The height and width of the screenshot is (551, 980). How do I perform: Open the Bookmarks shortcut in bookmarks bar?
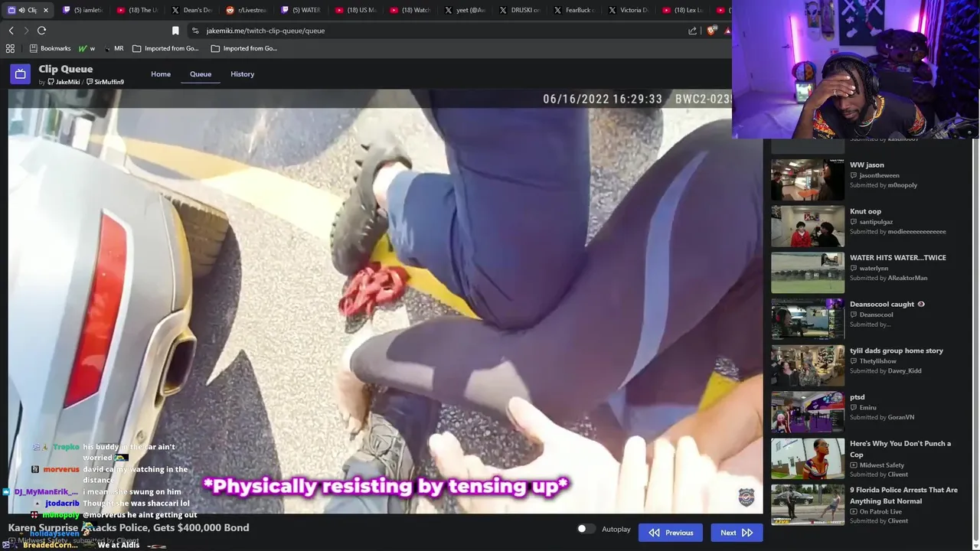click(50, 48)
